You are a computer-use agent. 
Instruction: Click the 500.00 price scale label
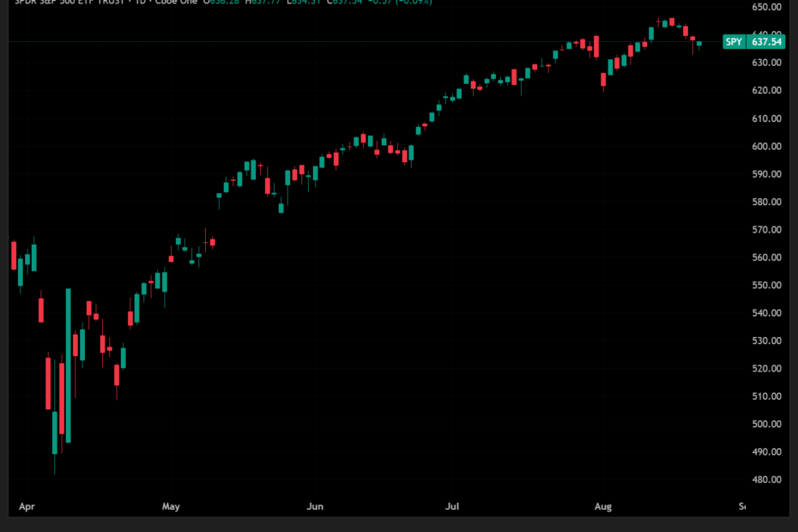pos(765,425)
